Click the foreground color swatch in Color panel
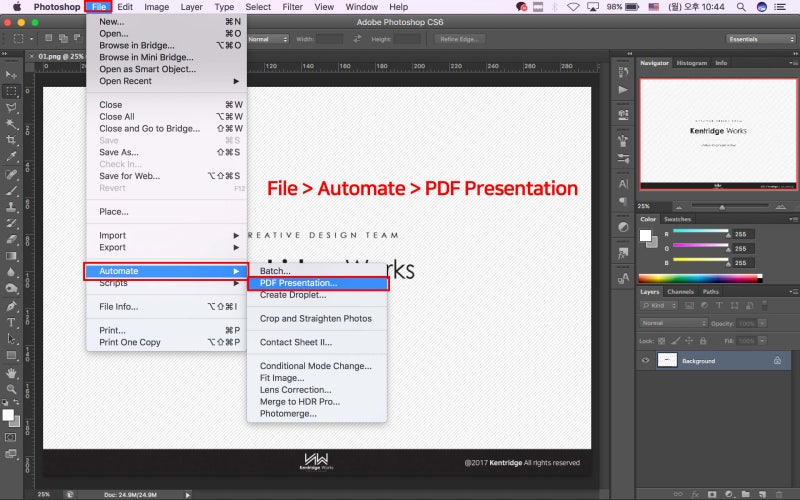 pos(645,235)
